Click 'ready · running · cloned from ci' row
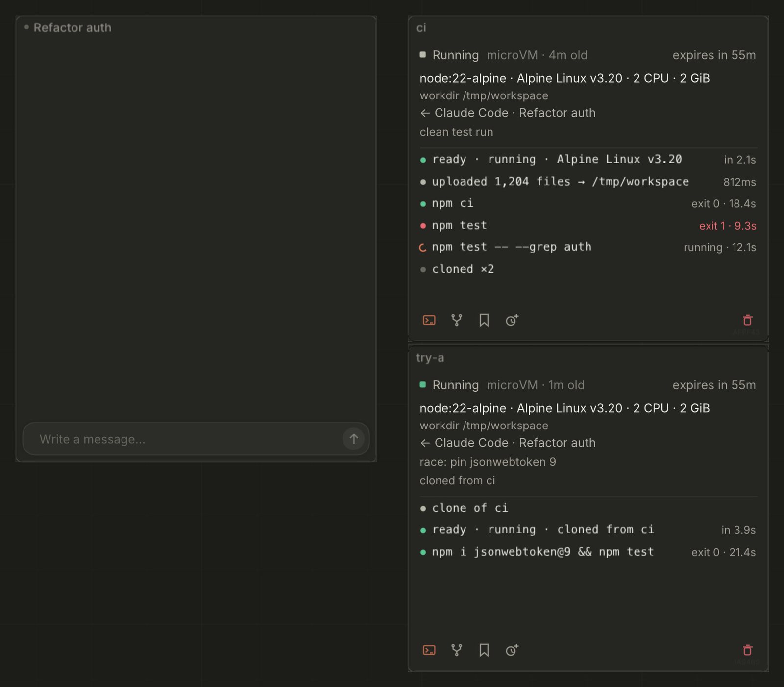 click(588, 530)
